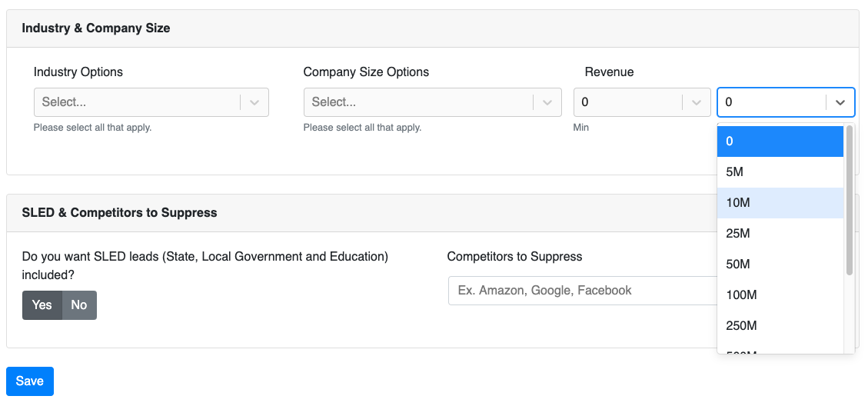Click the dropdown list scrollbar thumb
Image resolution: width=868 pixels, height=406 pixels.
coord(850,200)
